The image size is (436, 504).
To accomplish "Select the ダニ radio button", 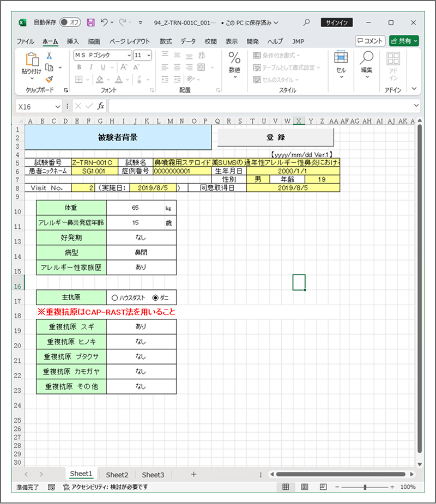I will [x=155, y=298].
